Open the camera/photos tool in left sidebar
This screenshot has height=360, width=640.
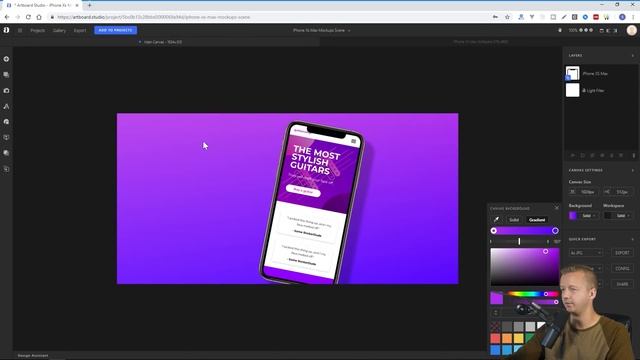click(x=7, y=91)
